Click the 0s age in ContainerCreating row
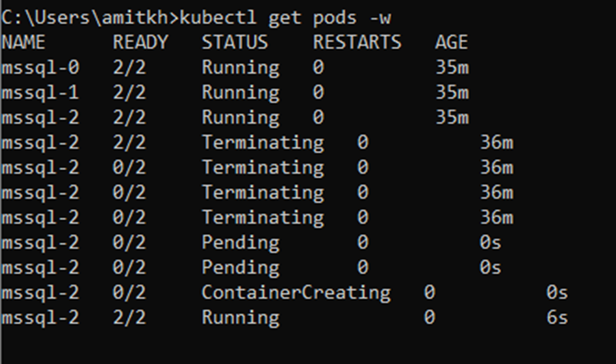This screenshot has height=364, width=616. coord(557,292)
